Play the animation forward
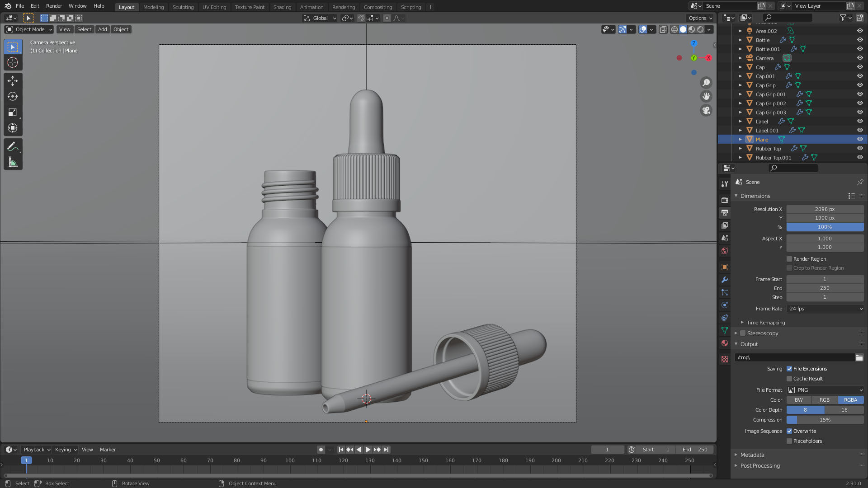Screen dimensions: 868x488 tap(368, 450)
